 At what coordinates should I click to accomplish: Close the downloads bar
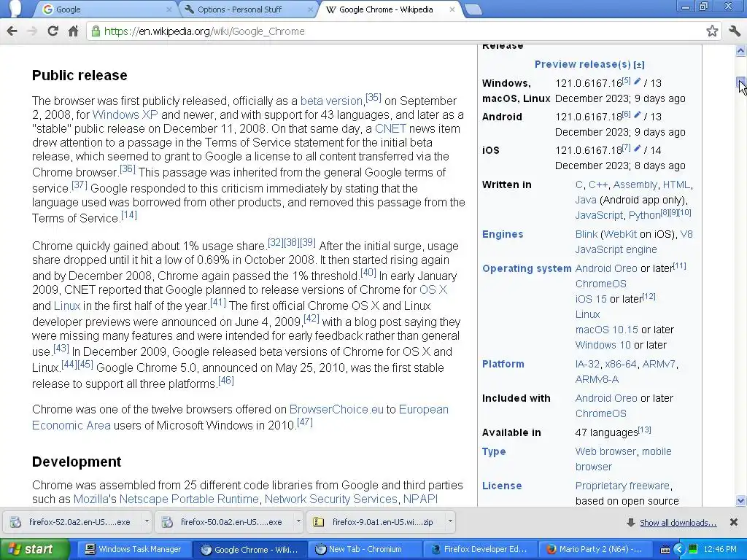tap(734, 522)
